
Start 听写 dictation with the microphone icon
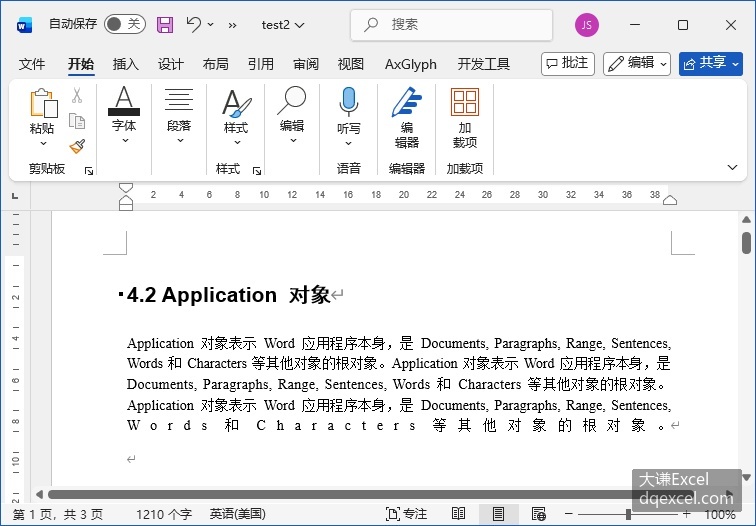[349, 102]
